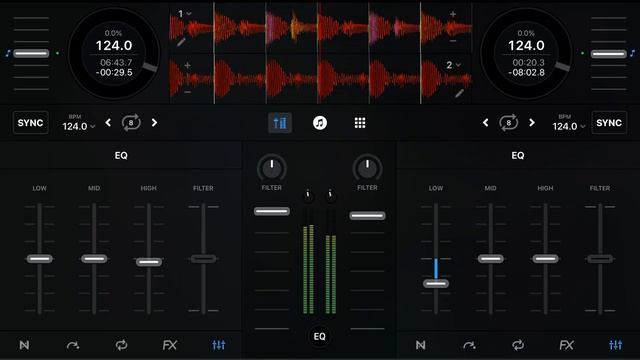640x360 pixels.
Task: Open right deck loop tab
Action: pyautogui.click(x=518, y=345)
